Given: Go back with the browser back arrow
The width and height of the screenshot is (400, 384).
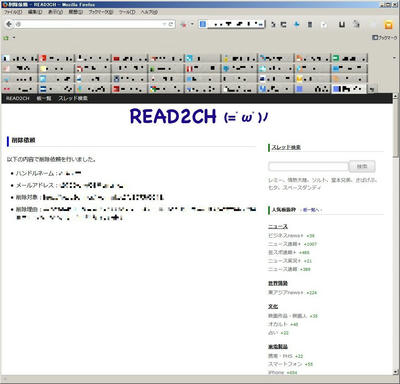Looking at the screenshot, I should 9,24.
